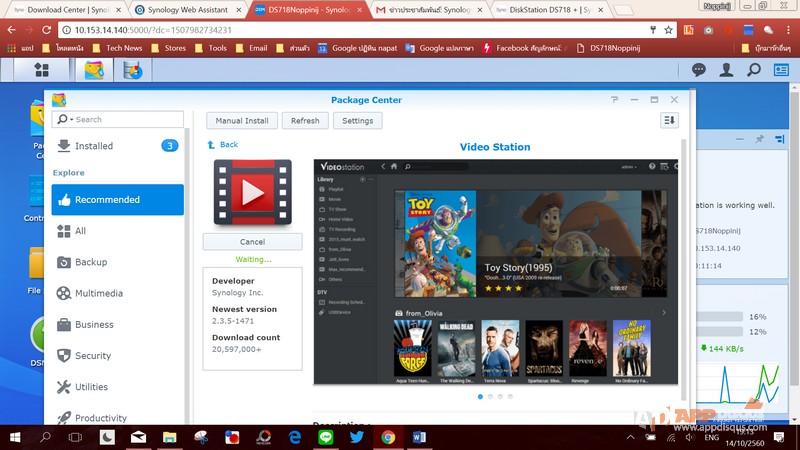Open Chrome apps shortcut
The width and height of the screenshot is (800, 450).
click(21, 48)
